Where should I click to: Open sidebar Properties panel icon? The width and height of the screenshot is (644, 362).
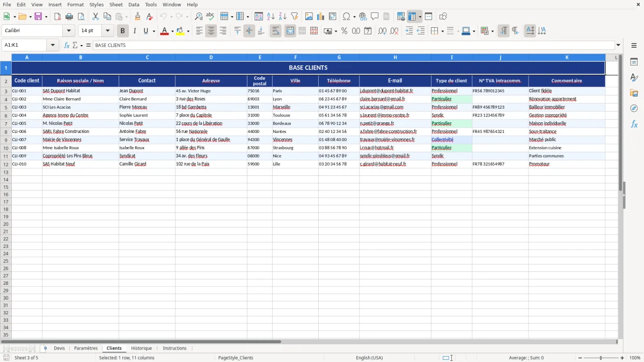tap(634, 62)
